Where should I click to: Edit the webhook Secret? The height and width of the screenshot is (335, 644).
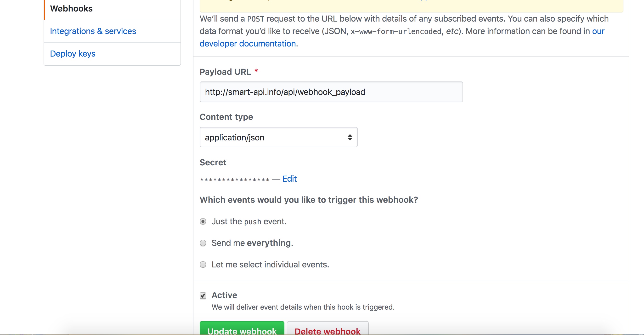pos(289,178)
